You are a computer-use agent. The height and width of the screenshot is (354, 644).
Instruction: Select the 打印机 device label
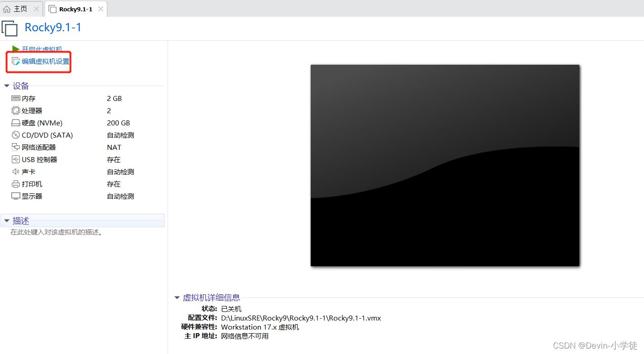click(x=32, y=184)
